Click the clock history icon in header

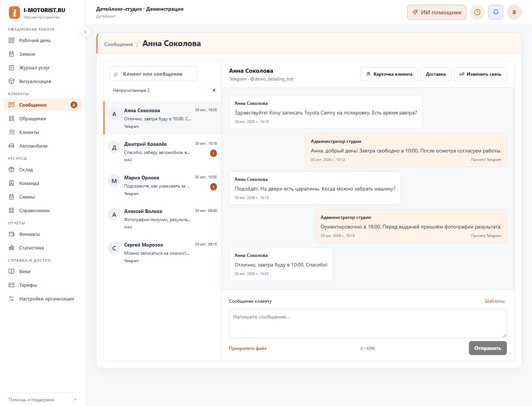tap(477, 12)
